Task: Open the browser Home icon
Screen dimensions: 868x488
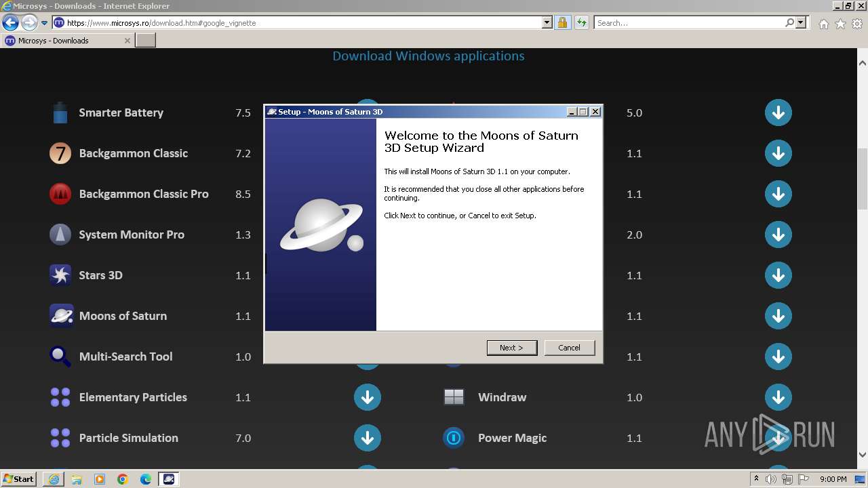Action: pyautogui.click(x=823, y=23)
